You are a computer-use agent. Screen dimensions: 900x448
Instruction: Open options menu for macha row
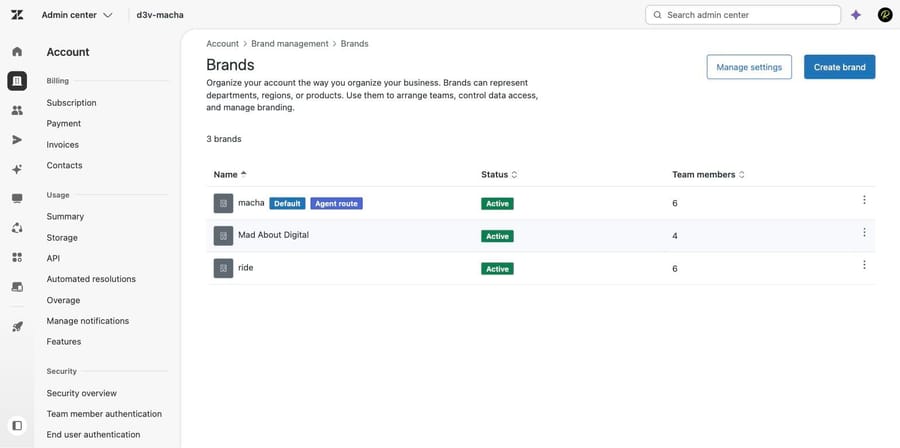(864, 200)
